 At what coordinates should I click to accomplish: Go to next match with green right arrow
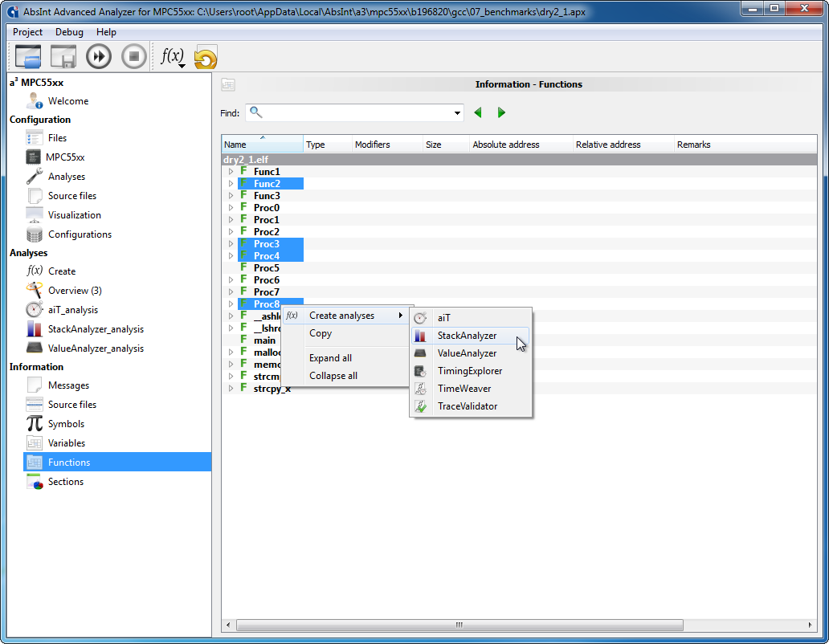pos(501,112)
